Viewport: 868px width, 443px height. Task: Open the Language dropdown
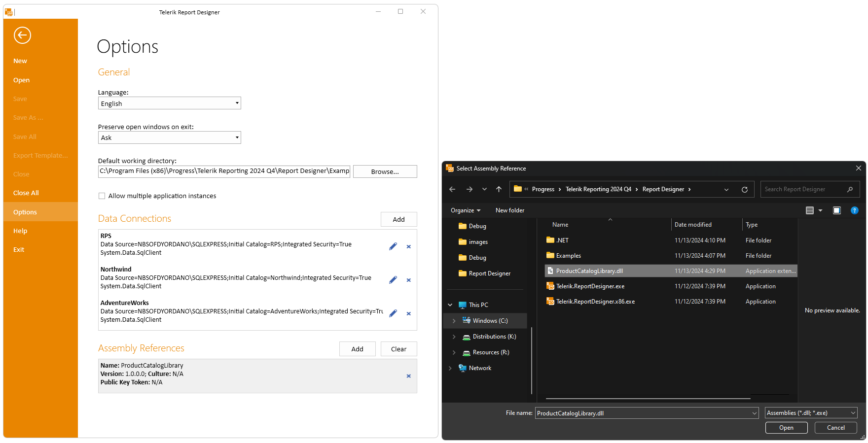tap(237, 103)
